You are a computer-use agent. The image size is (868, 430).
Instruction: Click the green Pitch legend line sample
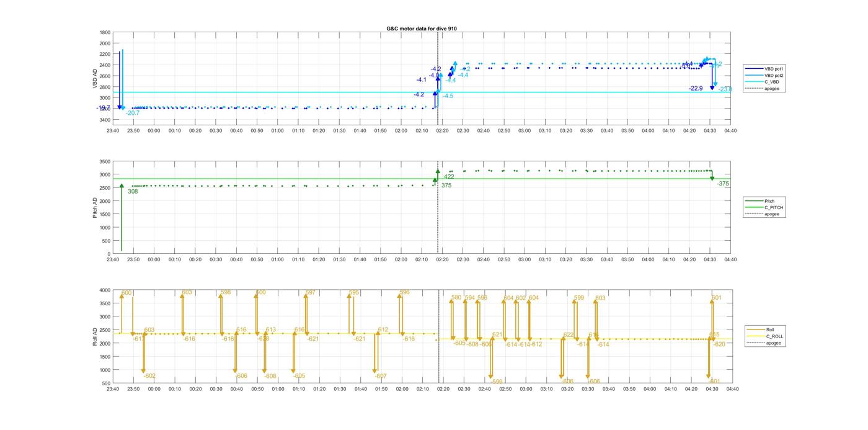(755, 201)
